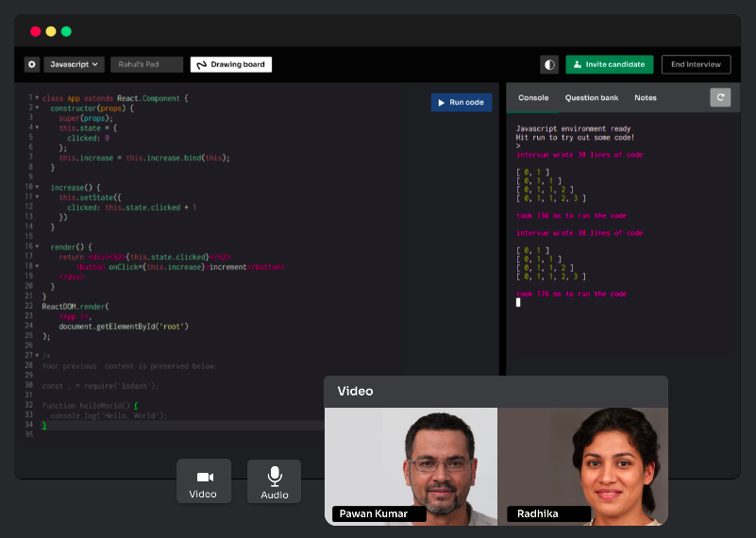Click the ReactDOM.render( code line

pyautogui.click(x=76, y=307)
